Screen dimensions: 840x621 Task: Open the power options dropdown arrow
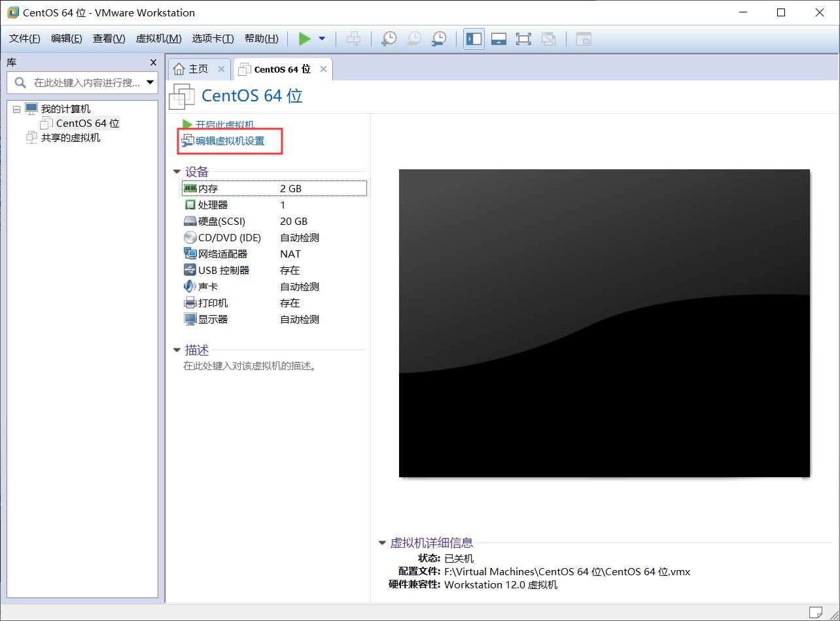click(x=322, y=39)
